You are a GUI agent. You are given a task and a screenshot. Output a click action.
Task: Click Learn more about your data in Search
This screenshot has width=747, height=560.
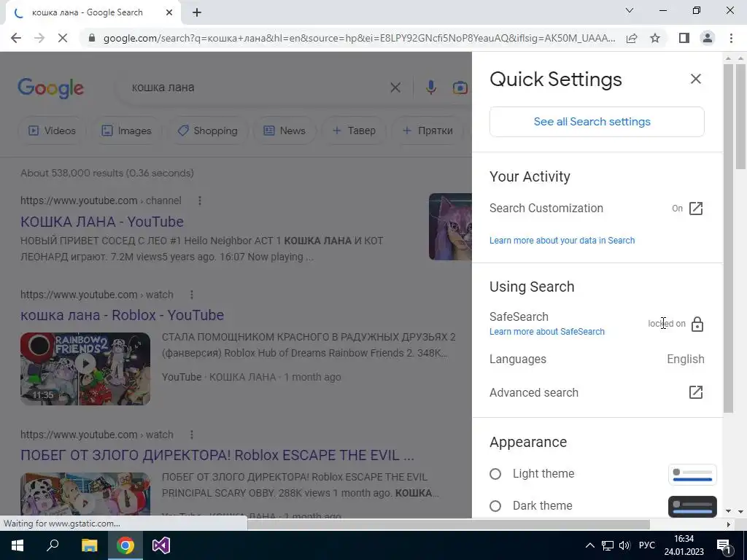(x=562, y=241)
